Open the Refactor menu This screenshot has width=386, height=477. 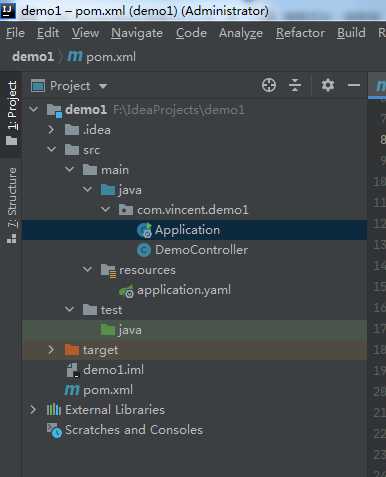[300, 33]
